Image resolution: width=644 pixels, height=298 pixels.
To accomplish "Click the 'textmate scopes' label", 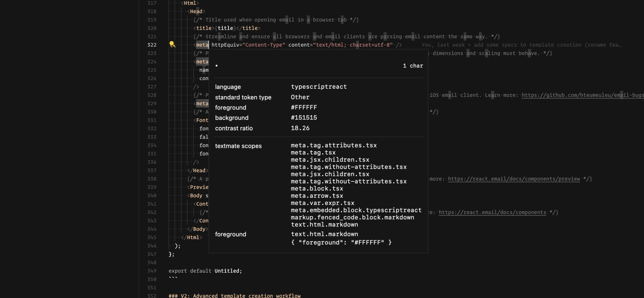I will coord(238,146).
